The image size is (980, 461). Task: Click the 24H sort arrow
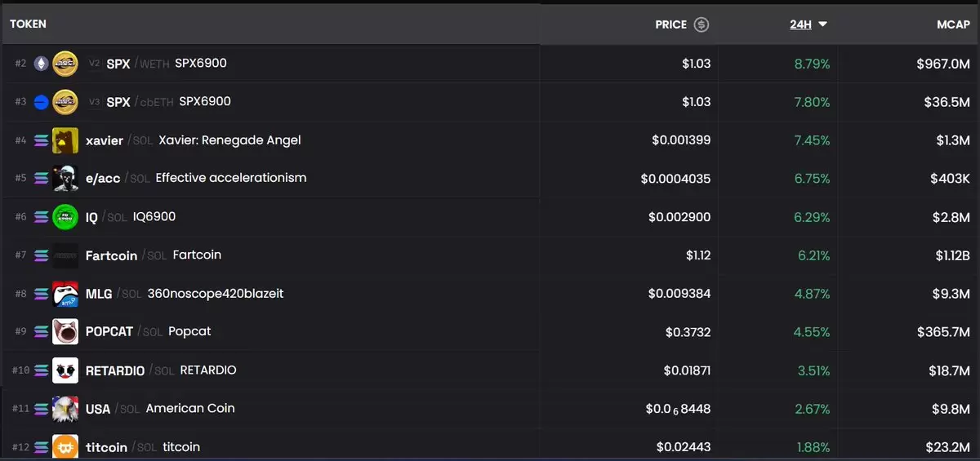tap(822, 24)
